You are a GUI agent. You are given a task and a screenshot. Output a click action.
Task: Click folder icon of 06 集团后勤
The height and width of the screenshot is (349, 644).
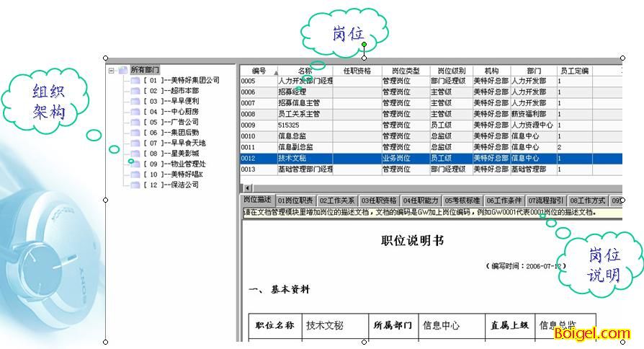(135, 133)
